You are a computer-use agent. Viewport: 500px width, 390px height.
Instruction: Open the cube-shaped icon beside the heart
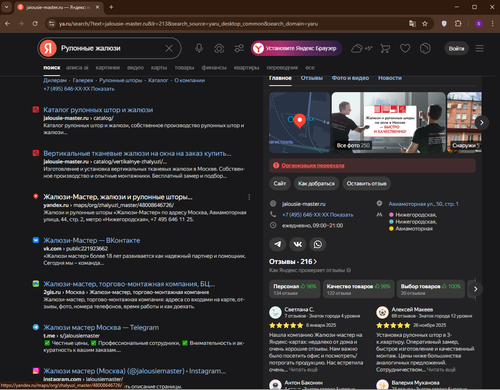tap(425, 48)
